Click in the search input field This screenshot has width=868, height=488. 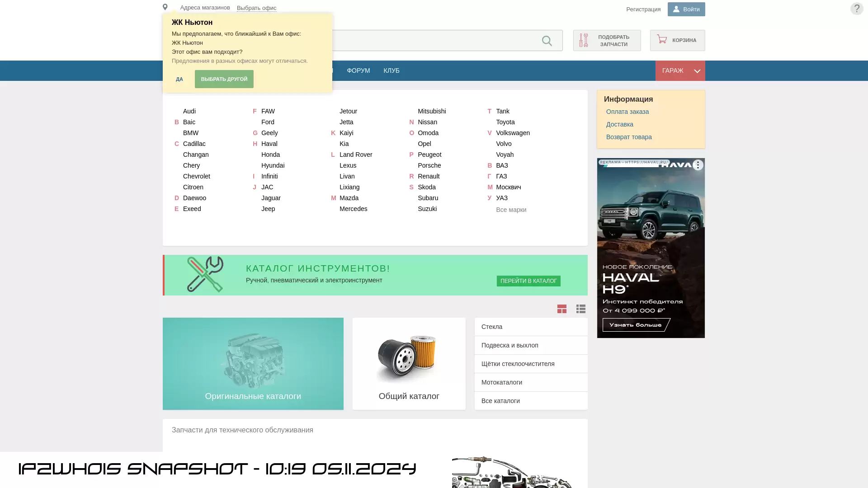point(436,41)
